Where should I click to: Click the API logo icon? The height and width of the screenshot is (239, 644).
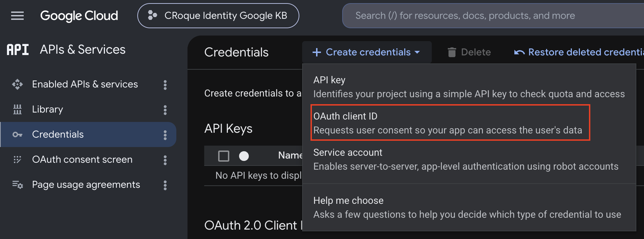click(18, 50)
